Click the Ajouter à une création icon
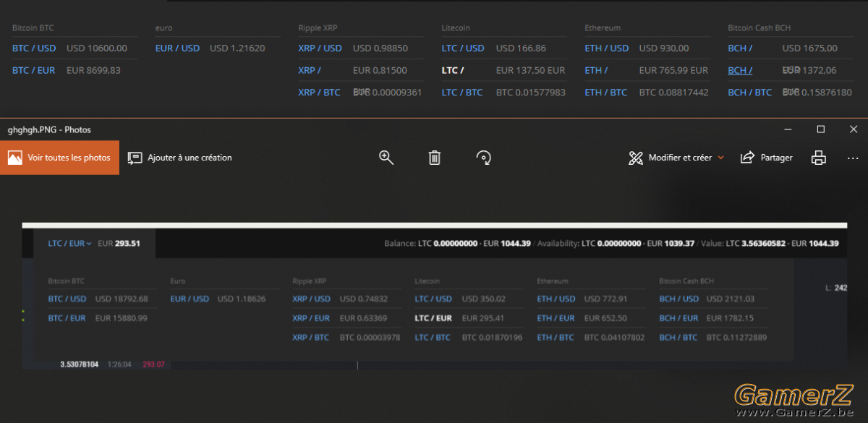 tap(135, 158)
